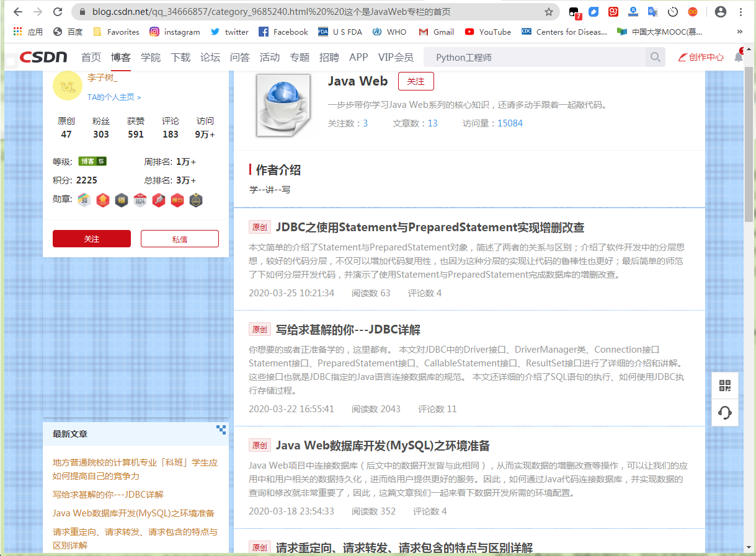Open the JDBC之使用Statement与PreparedStatement article

pos(430,227)
